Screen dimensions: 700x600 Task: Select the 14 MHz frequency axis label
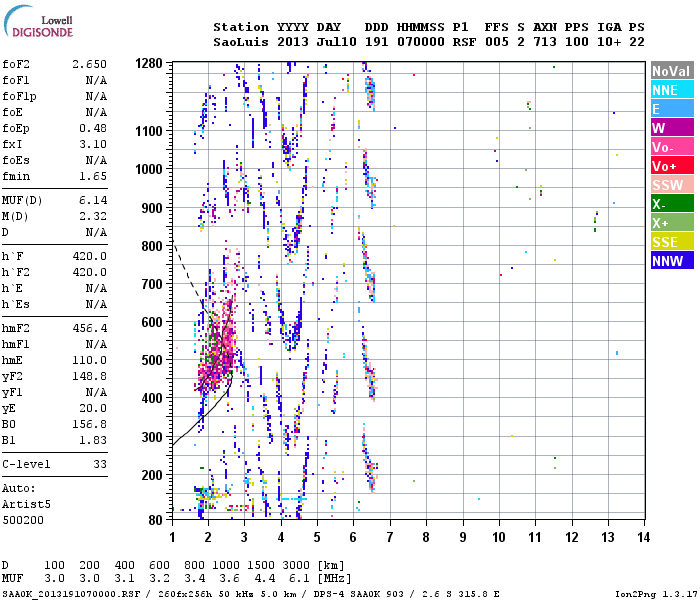coord(643,537)
